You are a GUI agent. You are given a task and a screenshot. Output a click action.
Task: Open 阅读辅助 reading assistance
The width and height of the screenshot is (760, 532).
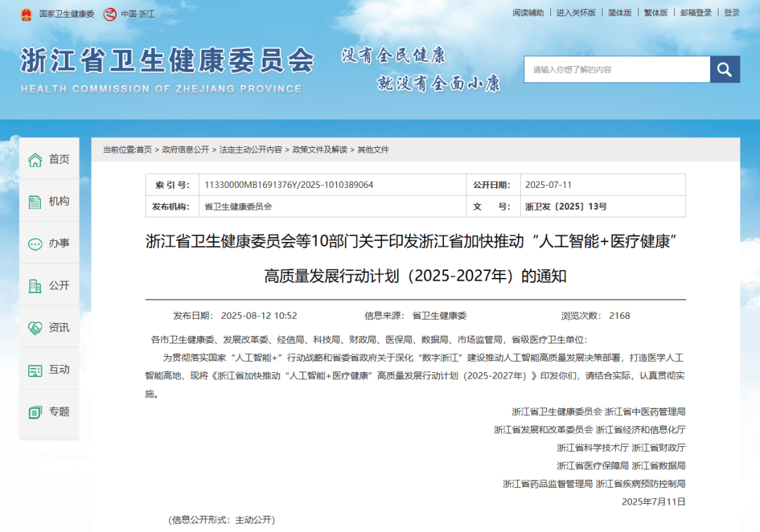point(528,13)
